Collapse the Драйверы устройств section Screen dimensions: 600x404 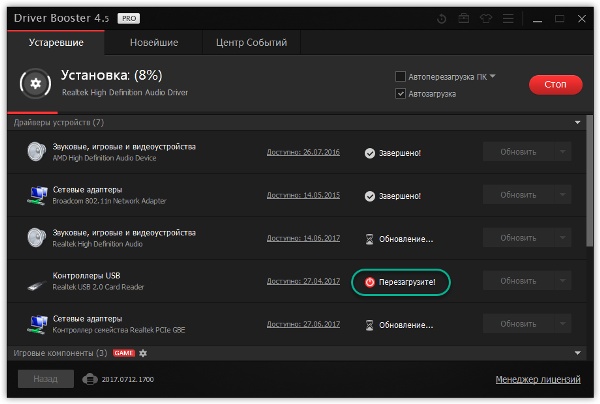pos(577,122)
